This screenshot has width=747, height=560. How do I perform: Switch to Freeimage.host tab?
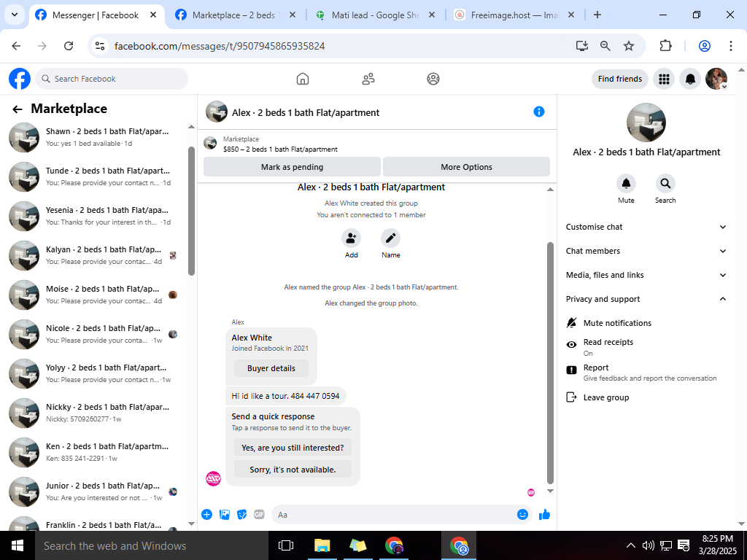tap(514, 15)
